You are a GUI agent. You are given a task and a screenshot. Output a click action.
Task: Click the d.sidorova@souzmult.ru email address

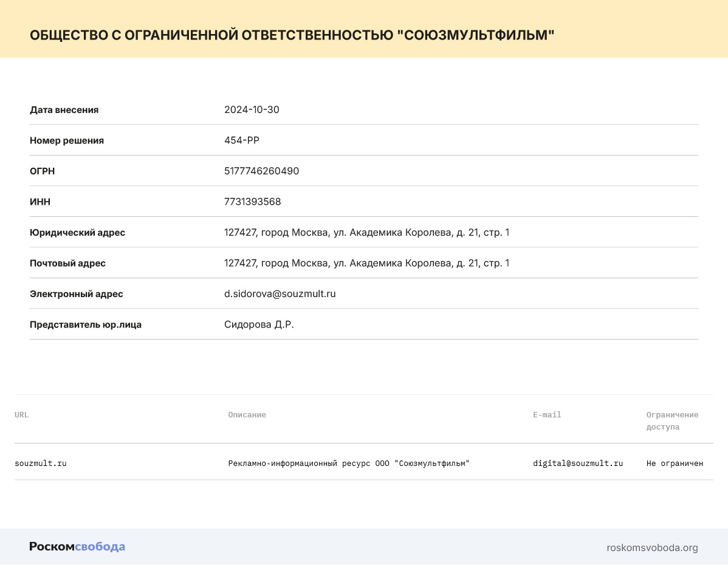pos(280,293)
